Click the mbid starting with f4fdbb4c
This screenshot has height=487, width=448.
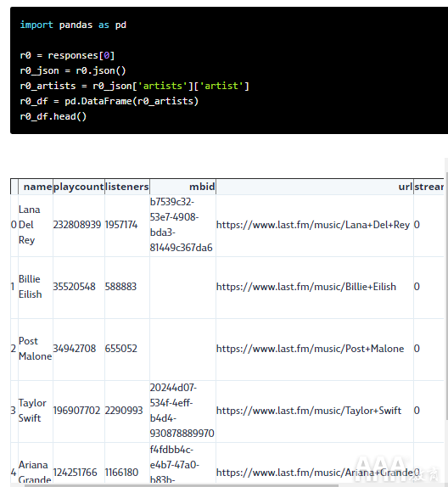coord(175,464)
